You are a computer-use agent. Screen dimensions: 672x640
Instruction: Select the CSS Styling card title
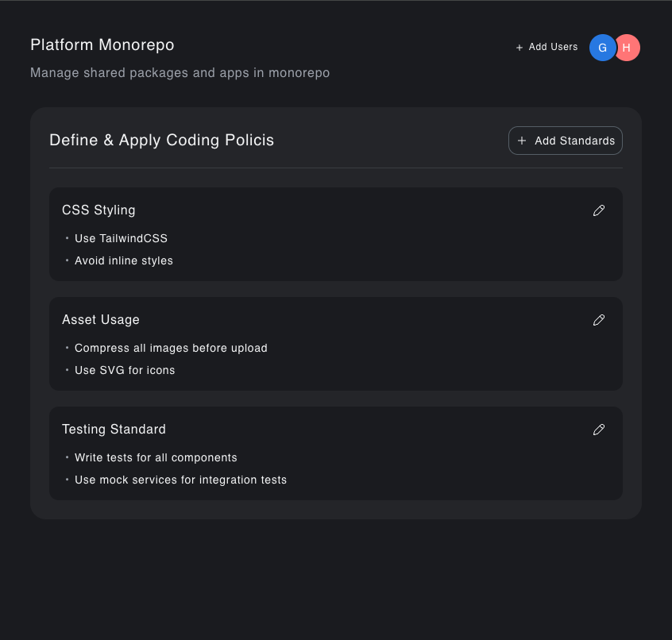pos(98,210)
